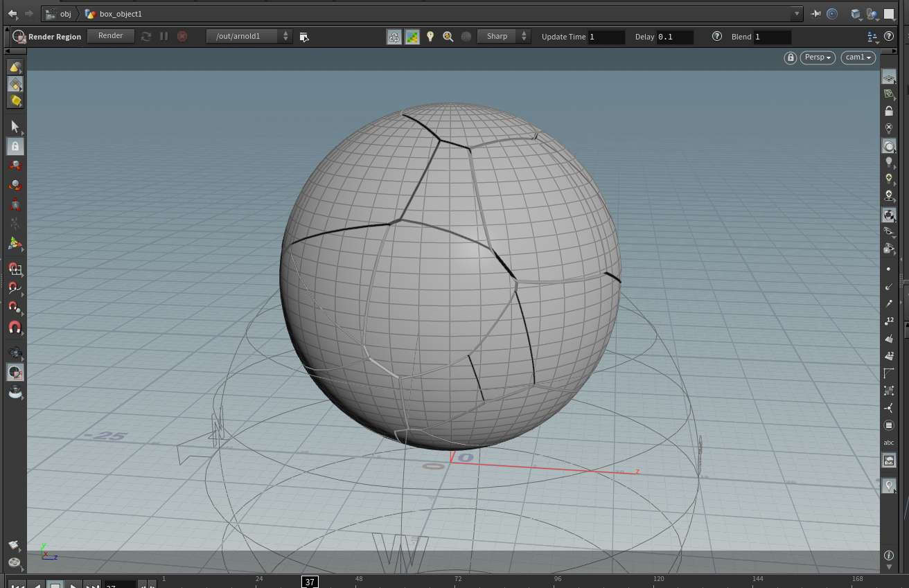
Task: Toggle the viewport lock padlock icon
Action: (x=889, y=111)
